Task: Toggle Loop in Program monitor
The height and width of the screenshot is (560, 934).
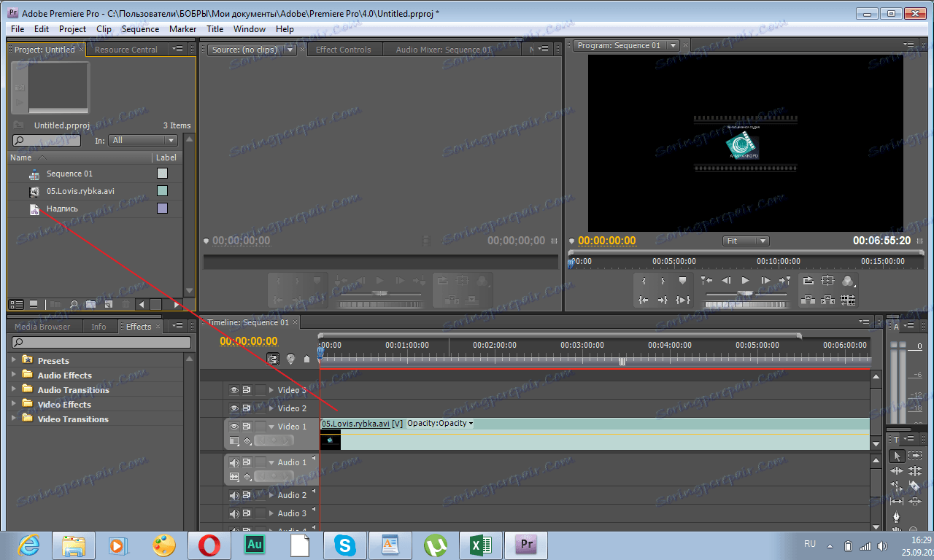Action: [x=808, y=280]
